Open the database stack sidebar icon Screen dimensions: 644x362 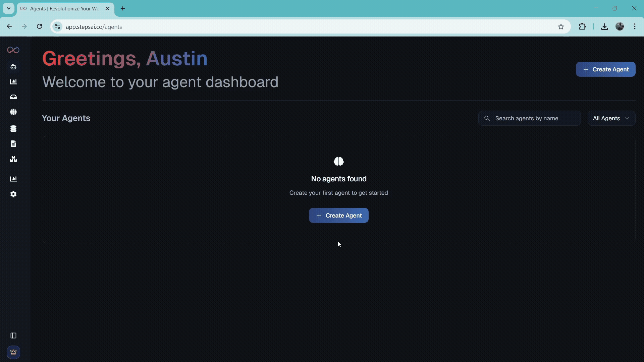[x=13, y=129]
